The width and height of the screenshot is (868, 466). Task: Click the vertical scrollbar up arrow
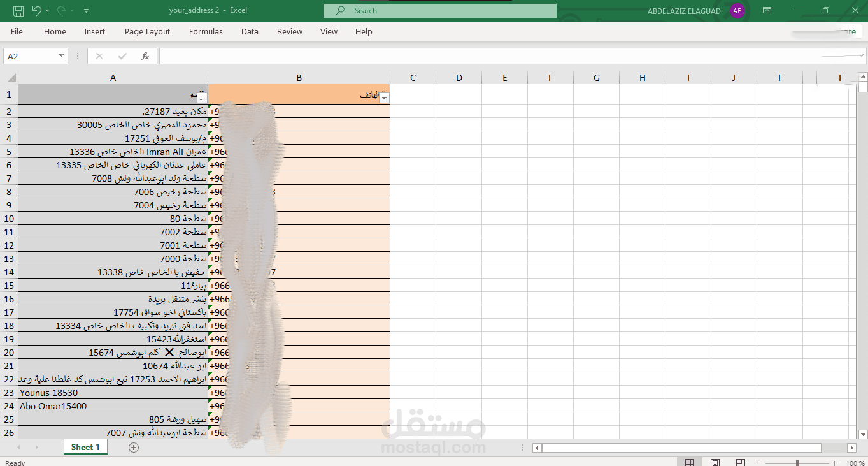click(x=863, y=78)
